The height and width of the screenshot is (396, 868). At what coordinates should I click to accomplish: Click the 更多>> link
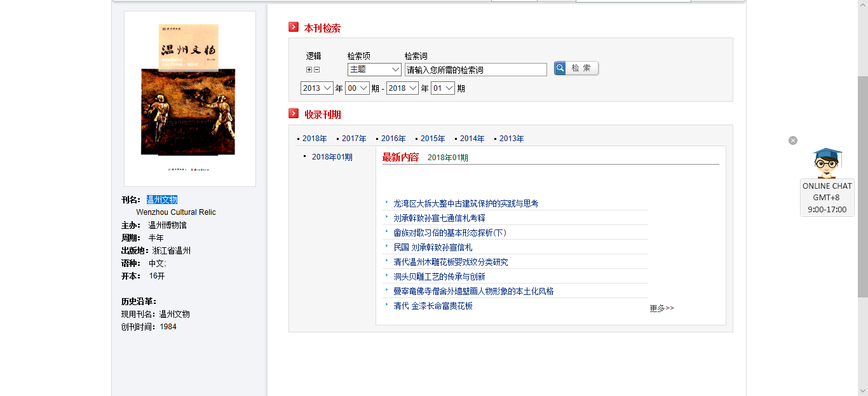(661, 308)
